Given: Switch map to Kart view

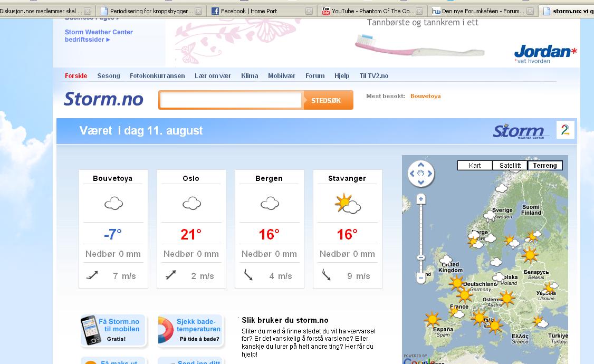Looking at the screenshot, I should click(x=475, y=166).
